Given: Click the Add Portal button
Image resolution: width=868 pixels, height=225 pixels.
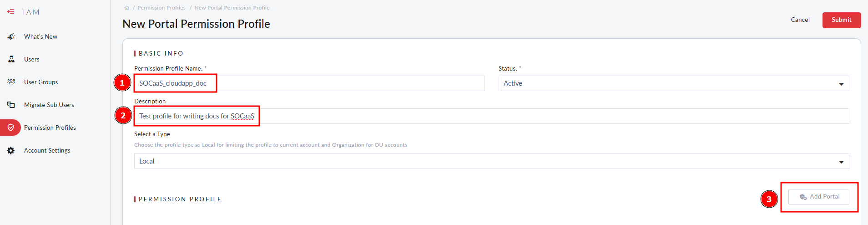Looking at the screenshot, I should click(819, 197).
